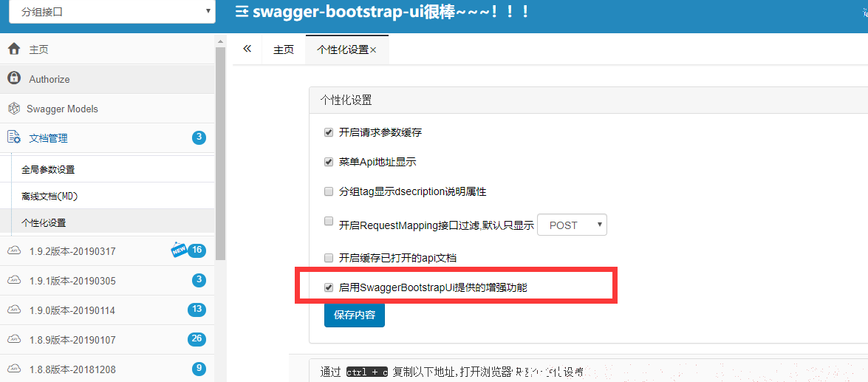The height and width of the screenshot is (382, 868).
Task: Expand the 1.9.1版本-20190305 menu group
Action: coord(108,281)
